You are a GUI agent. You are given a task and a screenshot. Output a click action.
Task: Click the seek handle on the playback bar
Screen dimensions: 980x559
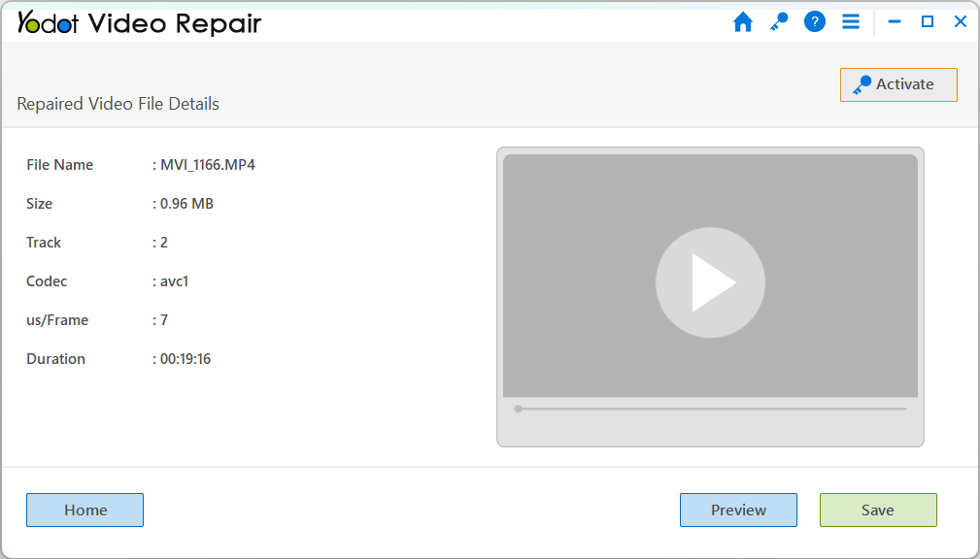[x=519, y=409]
